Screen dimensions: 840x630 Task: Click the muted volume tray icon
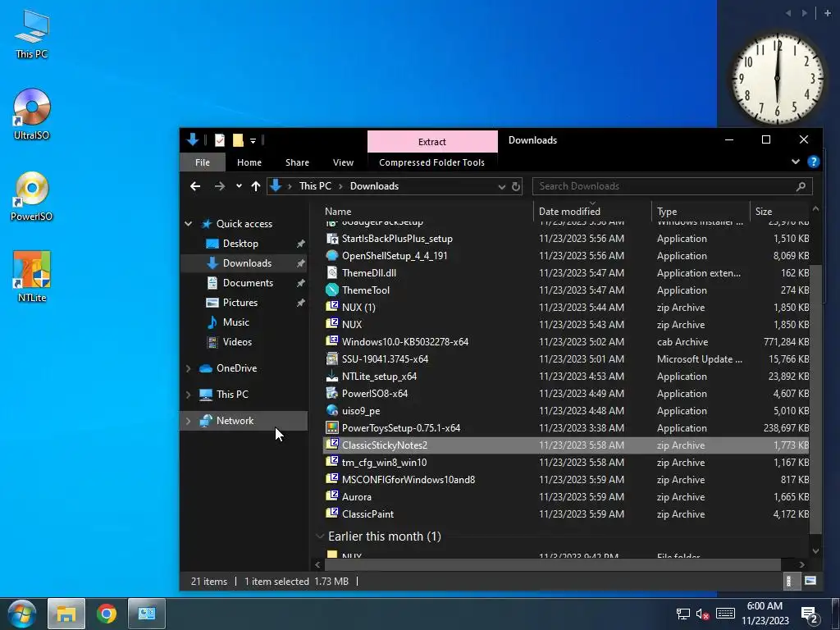(703, 614)
